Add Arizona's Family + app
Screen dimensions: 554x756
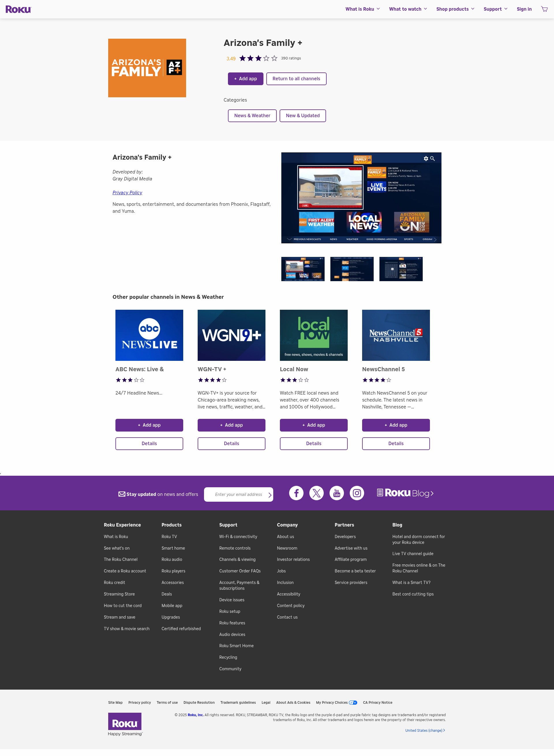click(x=246, y=79)
